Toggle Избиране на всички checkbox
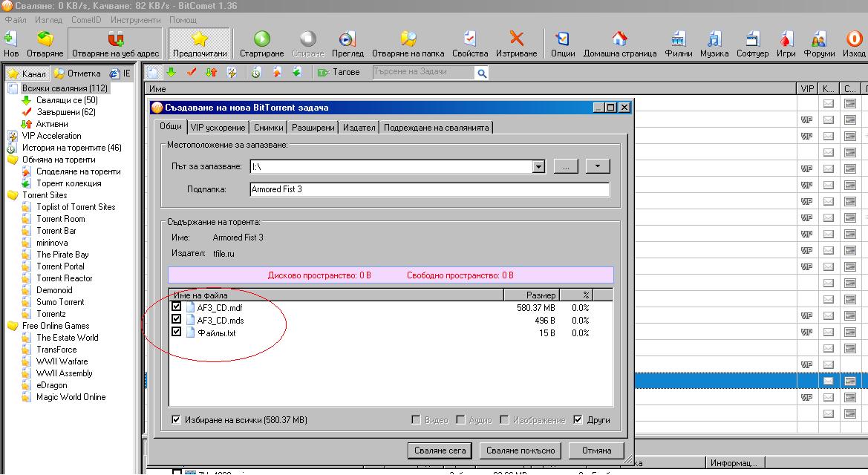Screen dimensions: 868x475 click(176, 420)
